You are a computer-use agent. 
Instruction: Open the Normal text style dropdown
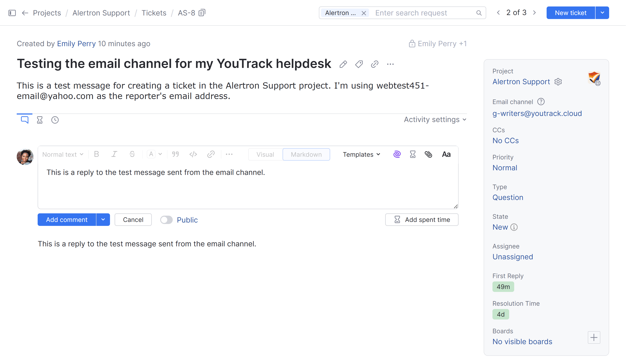[62, 154]
